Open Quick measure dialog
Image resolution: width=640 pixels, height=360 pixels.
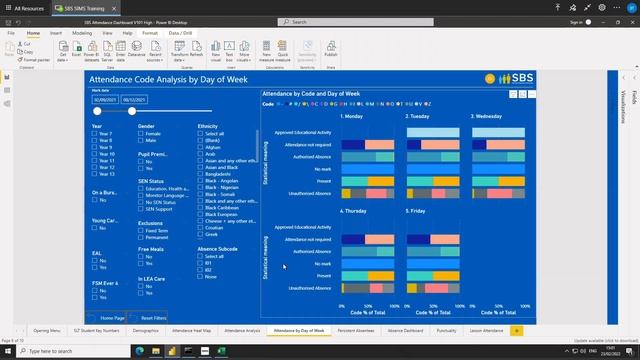click(x=282, y=51)
